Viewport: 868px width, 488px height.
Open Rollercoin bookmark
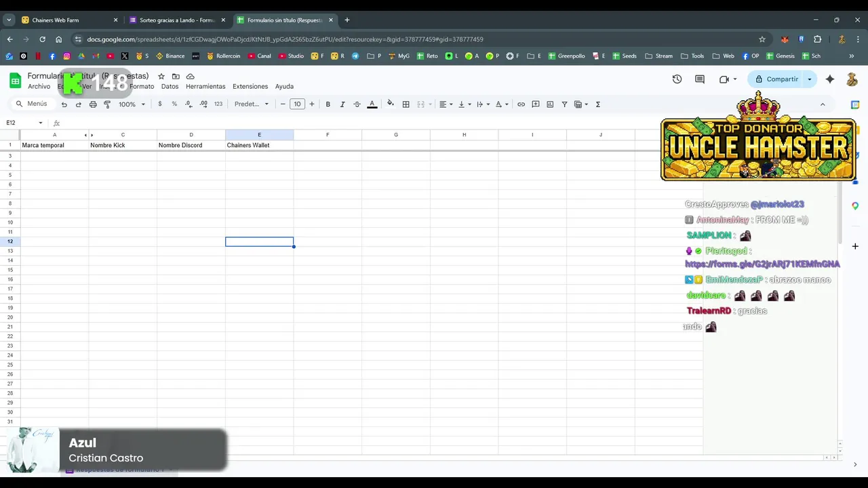click(x=223, y=56)
